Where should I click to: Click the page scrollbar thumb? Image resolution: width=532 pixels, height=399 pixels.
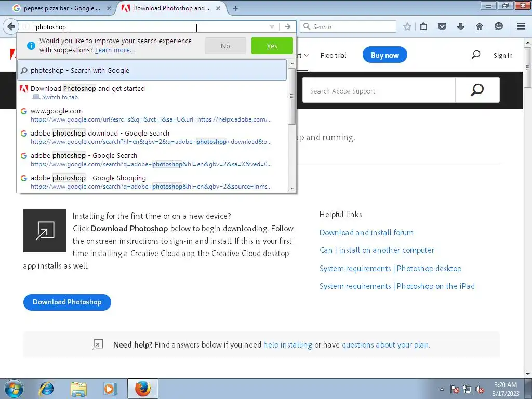pyautogui.click(x=527, y=68)
